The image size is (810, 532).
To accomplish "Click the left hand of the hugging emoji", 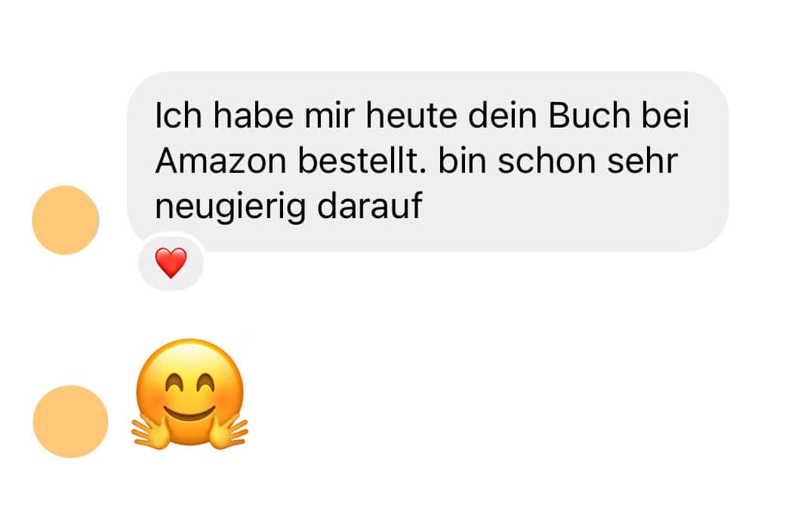I will 150,433.
